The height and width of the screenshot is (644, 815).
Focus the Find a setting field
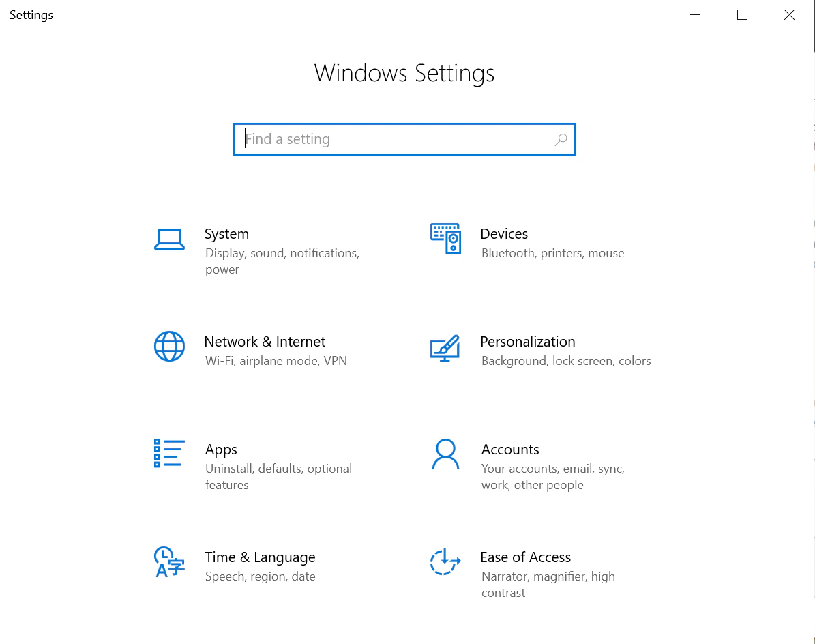(404, 139)
